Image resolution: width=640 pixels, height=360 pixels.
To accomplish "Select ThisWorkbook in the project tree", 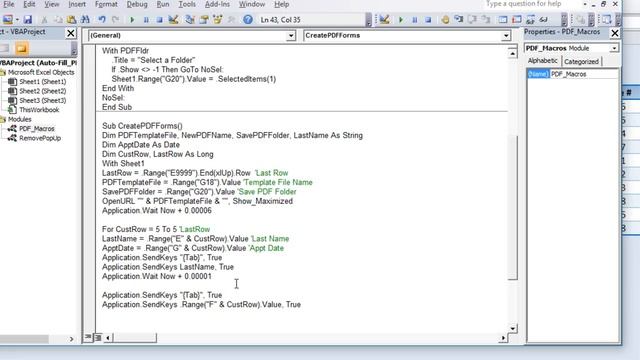I will [x=39, y=110].
